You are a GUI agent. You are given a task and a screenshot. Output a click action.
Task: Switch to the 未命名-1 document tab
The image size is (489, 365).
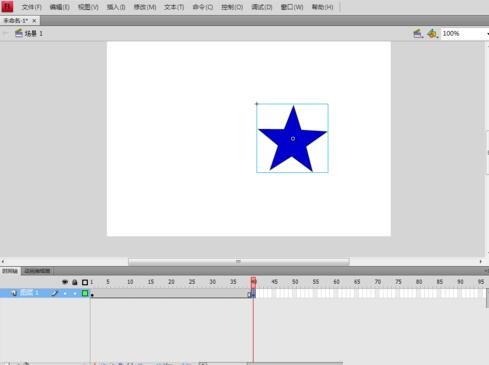pos(16,21)
